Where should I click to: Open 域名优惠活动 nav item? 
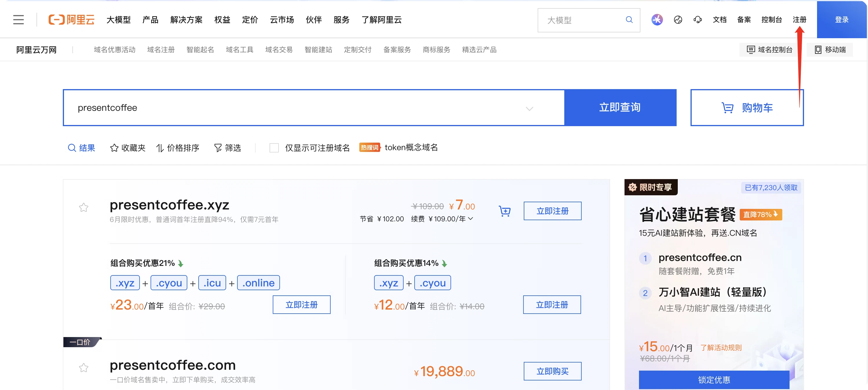pos(115,49)
